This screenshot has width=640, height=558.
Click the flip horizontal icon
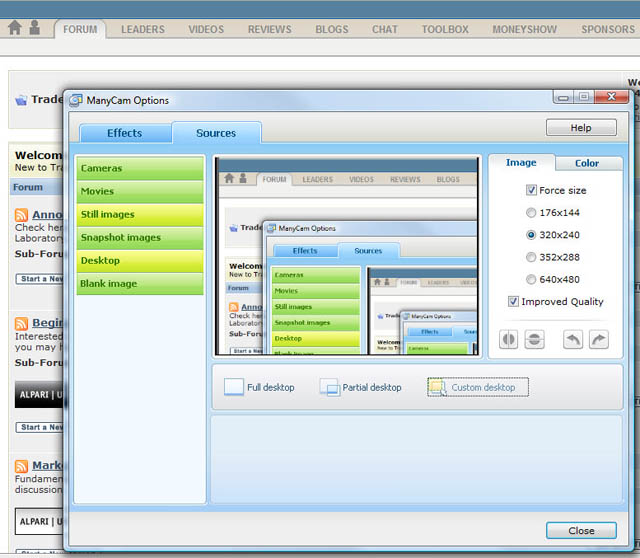click(x=508, y=339)
